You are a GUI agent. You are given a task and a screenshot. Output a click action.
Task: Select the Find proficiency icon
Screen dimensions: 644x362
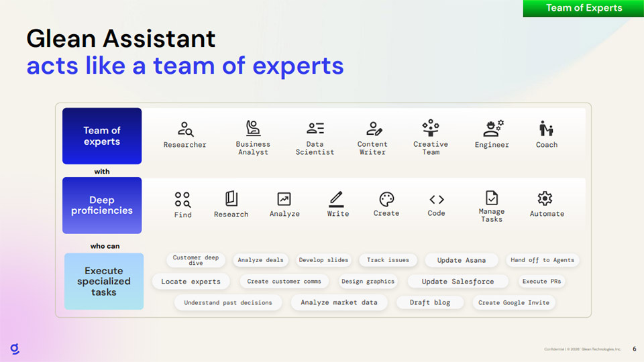click(182, 200)
